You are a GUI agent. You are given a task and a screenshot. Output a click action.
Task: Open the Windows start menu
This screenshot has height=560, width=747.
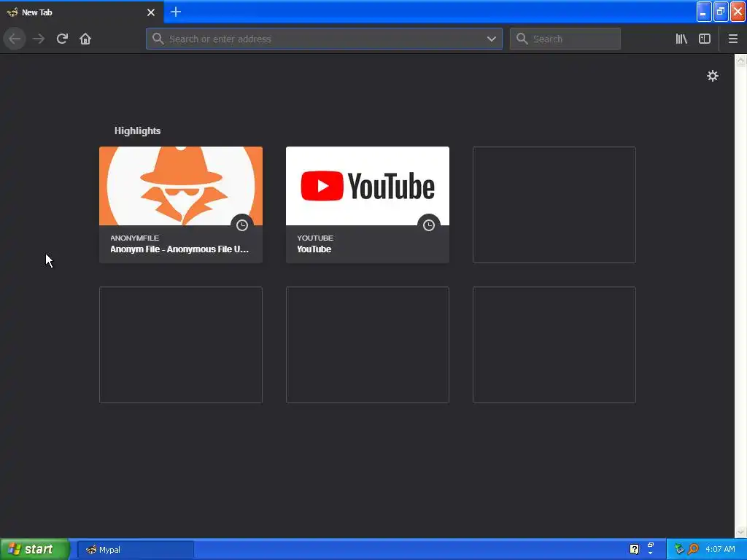pyautogui.click(x=34, y=549)
